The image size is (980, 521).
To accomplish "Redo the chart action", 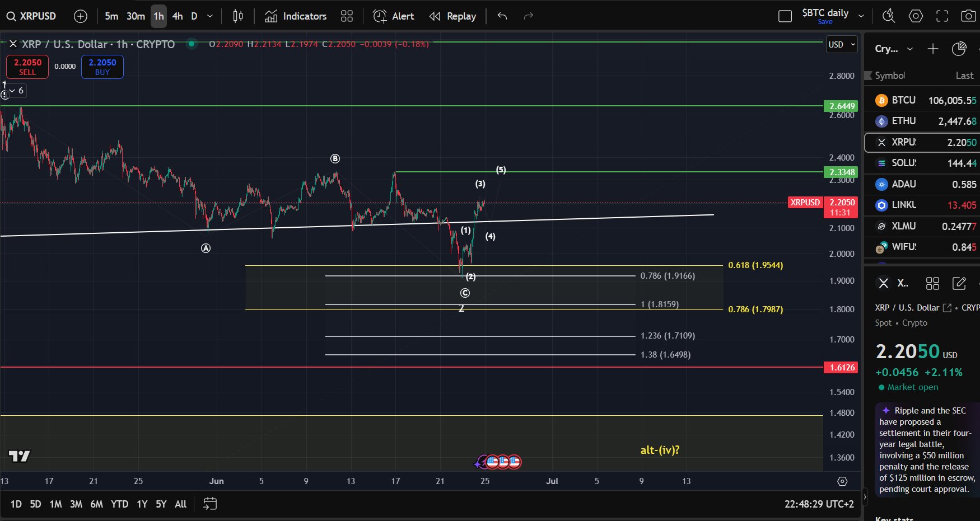I will pyautogui.click(x=528, y=16).
